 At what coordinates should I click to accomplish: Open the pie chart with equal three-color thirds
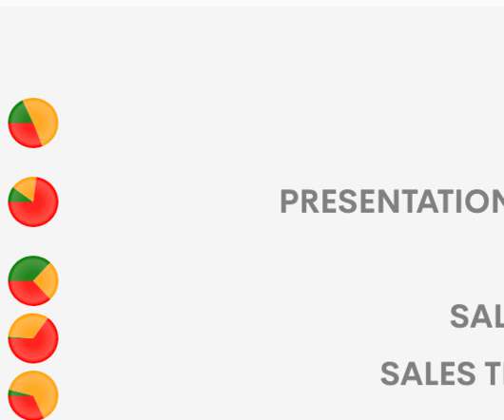click(33, 280)
